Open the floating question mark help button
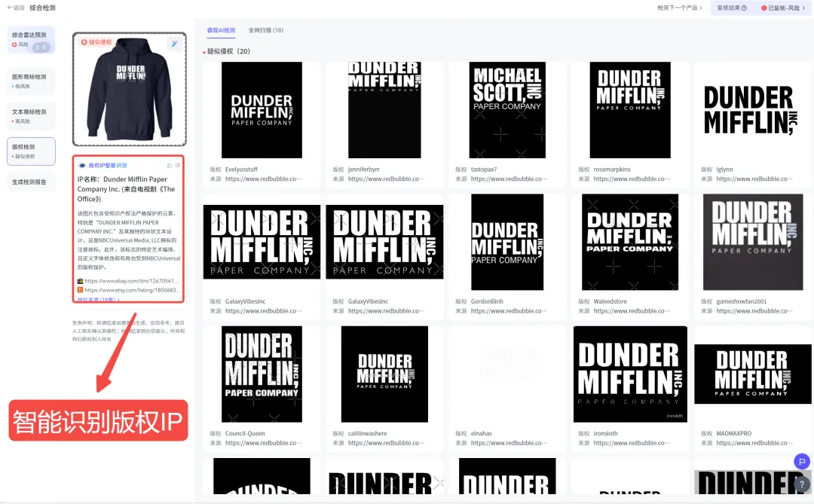The height and width of the screenshot is (504, 814). coord(801,484)
